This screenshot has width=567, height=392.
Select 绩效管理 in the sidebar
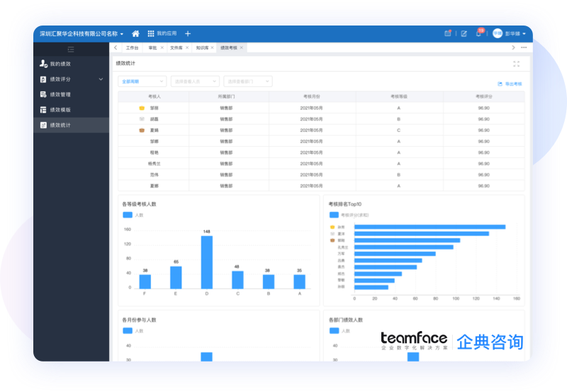60,94
